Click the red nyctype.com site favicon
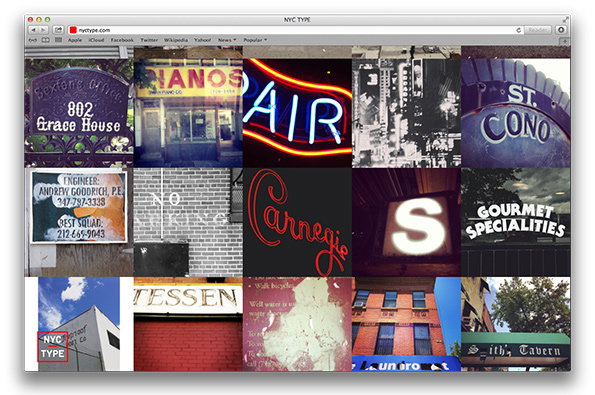The height and width of the screenshot is (395, 595). click(73, 30)
